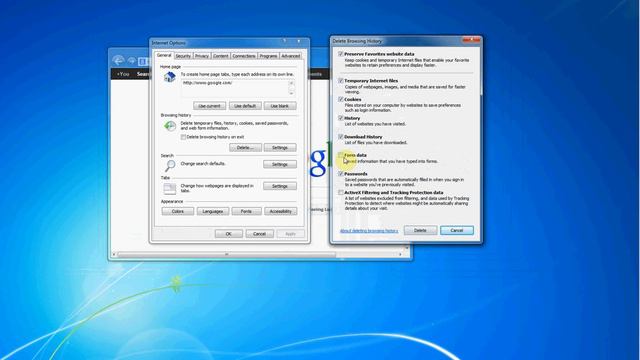Image resolution: width=640 pixels, height=360 pixels.
Task: Switch to the Connections tab
Action: [244, 56]
